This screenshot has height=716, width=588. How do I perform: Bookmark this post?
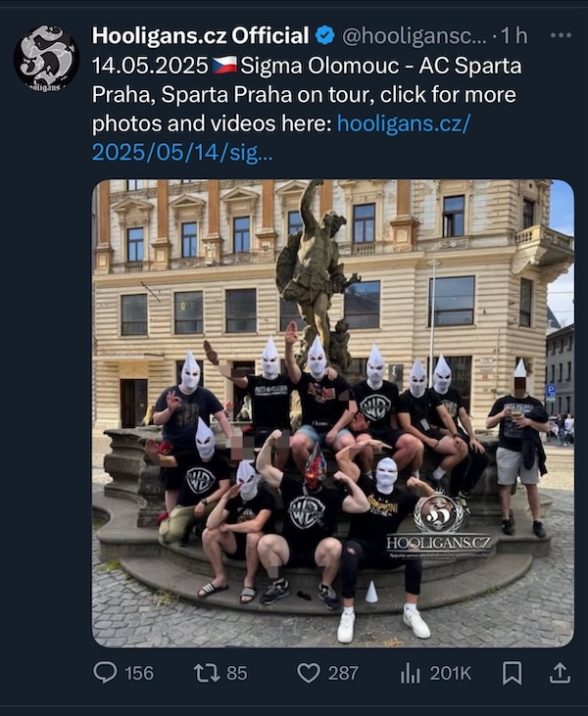pyautogui.click(x=513, y=673)
